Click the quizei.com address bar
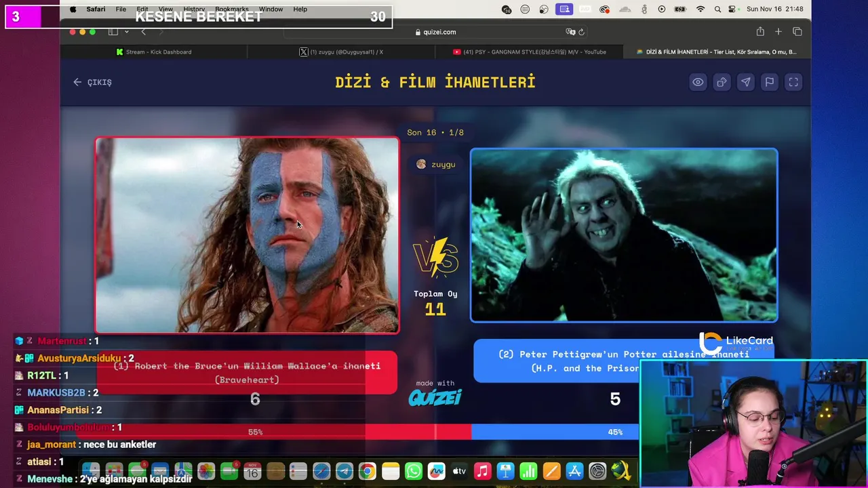868x488 pixels. [x=435, y=32]
